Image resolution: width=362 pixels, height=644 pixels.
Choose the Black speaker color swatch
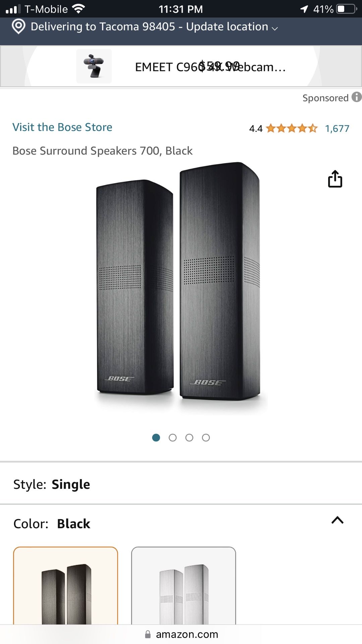[x=66, y=586]
